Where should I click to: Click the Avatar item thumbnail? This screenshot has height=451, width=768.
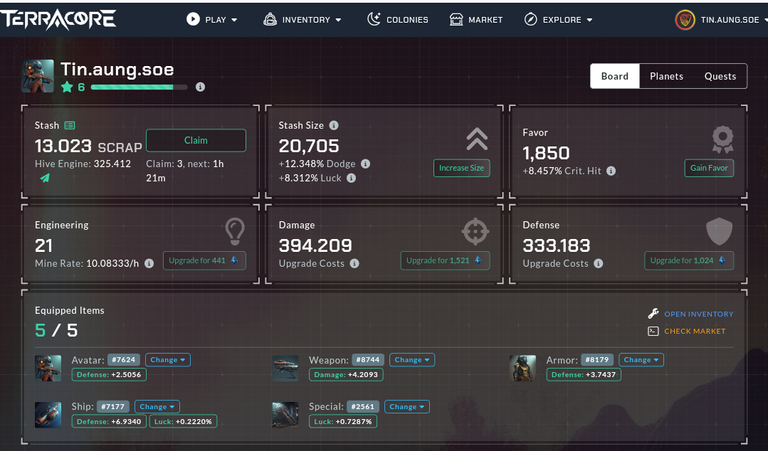(x=48, y=368)
